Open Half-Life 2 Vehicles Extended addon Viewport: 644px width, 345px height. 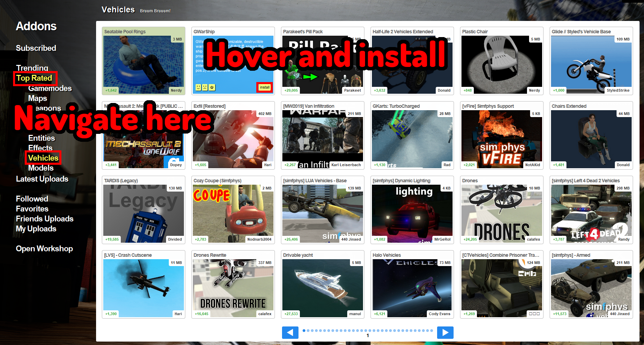(412, 61)
